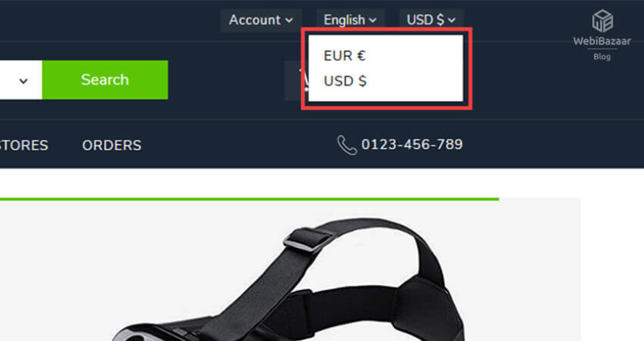The image size is (644, 341).
Task: Click the phone handset icon
Action: point(347,145)
